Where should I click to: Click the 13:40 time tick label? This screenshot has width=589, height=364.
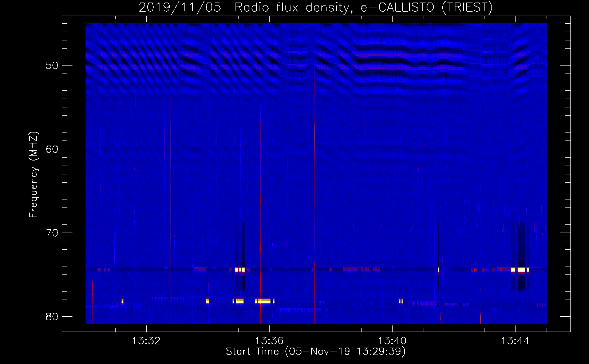coord(392,341)
